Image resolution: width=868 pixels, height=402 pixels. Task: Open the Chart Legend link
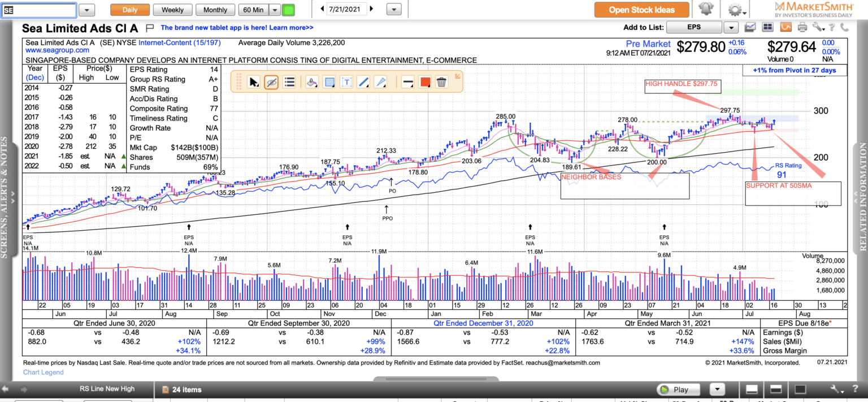44,372
